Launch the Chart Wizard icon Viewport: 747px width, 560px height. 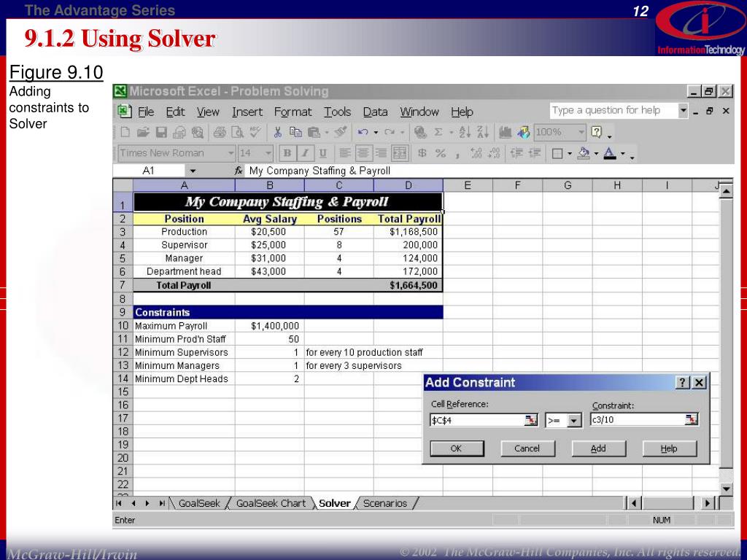(505, 133)
